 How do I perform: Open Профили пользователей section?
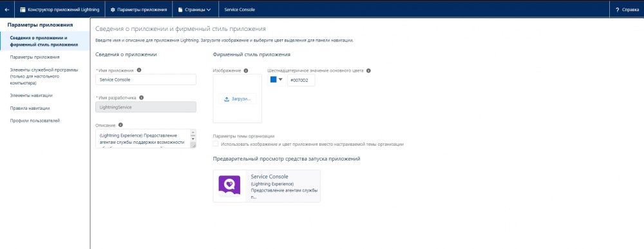pos(35,121)
